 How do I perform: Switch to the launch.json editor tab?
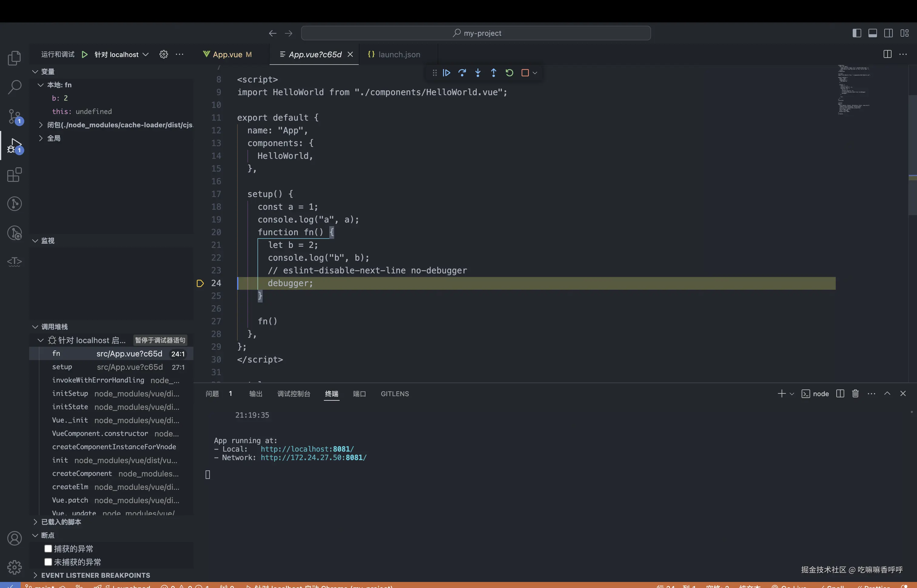coord(398,55)
